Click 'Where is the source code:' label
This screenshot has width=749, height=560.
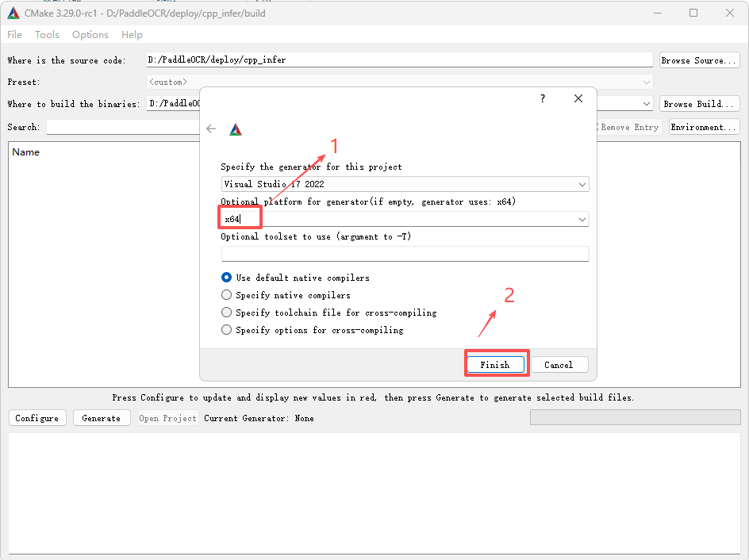[x=67, y=60]
